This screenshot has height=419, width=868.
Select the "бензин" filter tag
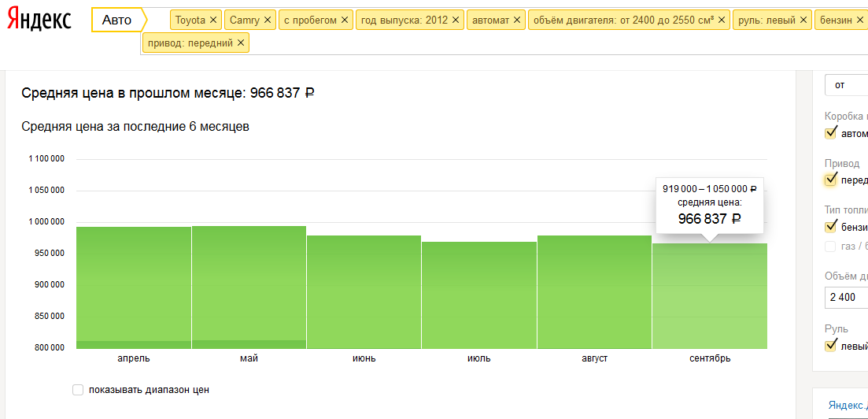tap(841, 20)
